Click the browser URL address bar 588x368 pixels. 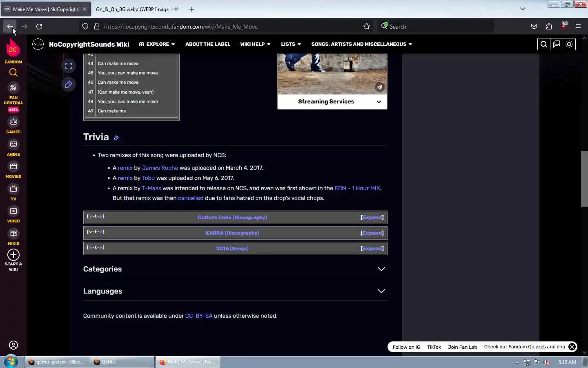tap(227, 26)
